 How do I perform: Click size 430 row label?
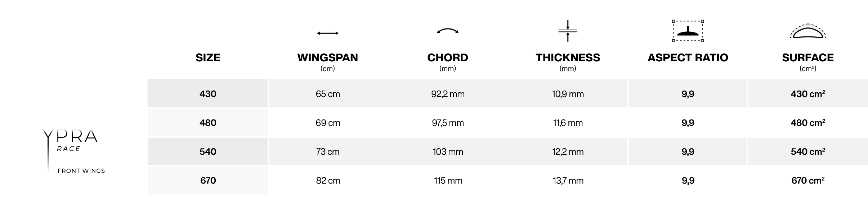[208, 94]
